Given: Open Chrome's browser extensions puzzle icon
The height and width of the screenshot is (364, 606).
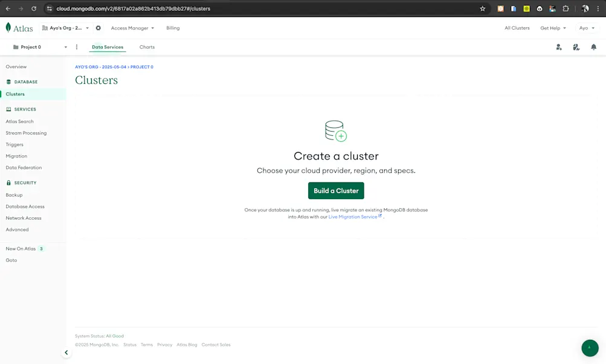Looking at the screenshot, I should [565, 8].
